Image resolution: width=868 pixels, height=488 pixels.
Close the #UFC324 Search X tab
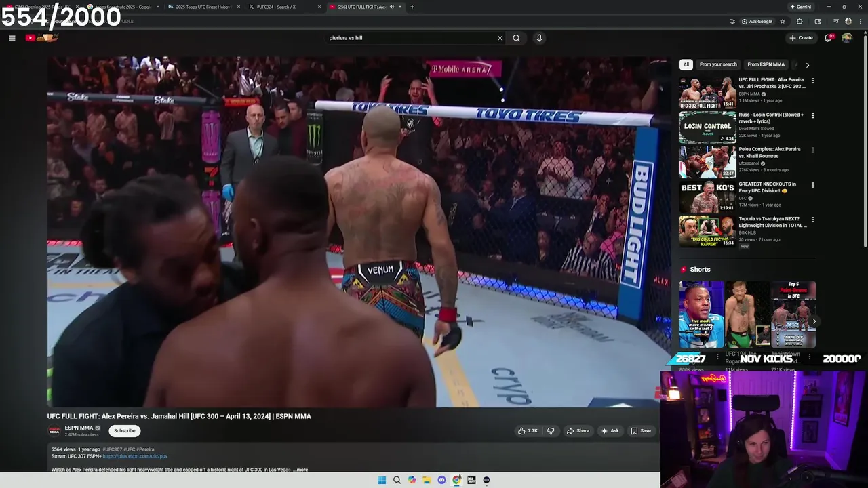point(319,7)
